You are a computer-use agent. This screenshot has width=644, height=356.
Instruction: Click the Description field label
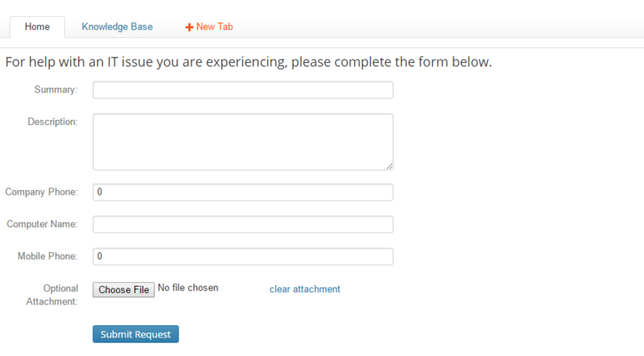tap(52, 122)
